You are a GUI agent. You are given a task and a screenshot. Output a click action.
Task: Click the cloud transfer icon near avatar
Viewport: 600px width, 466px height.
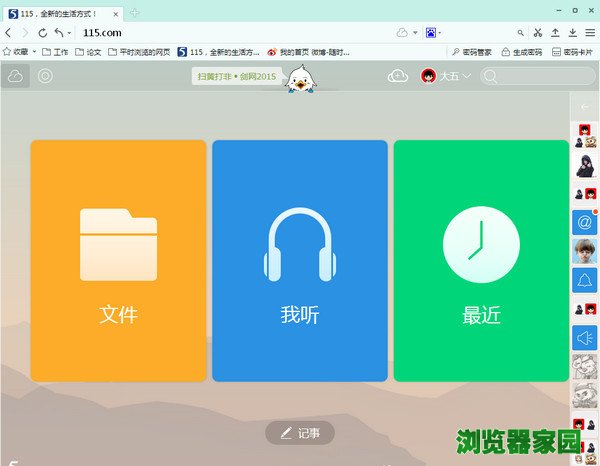pos(398,76)
